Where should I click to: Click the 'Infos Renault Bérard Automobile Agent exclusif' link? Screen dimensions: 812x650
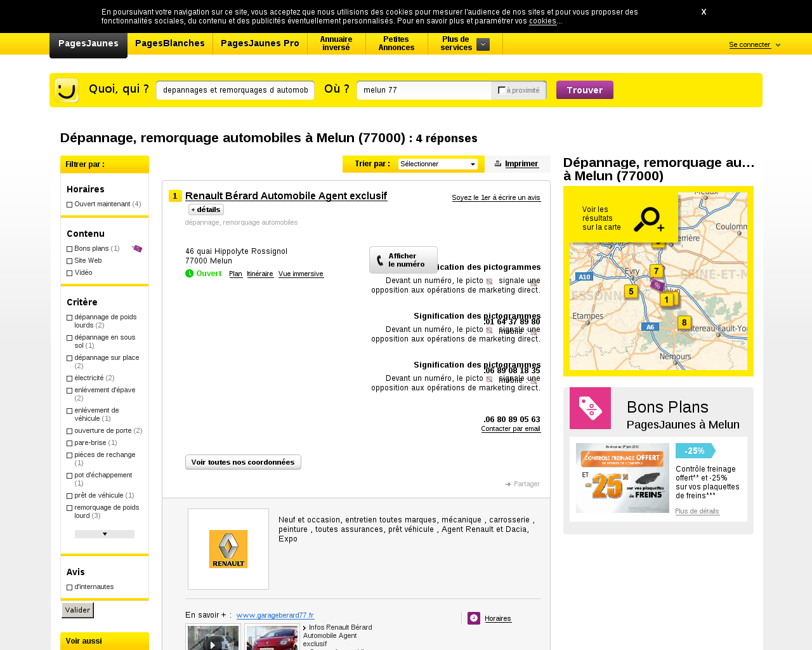point(337,635)
